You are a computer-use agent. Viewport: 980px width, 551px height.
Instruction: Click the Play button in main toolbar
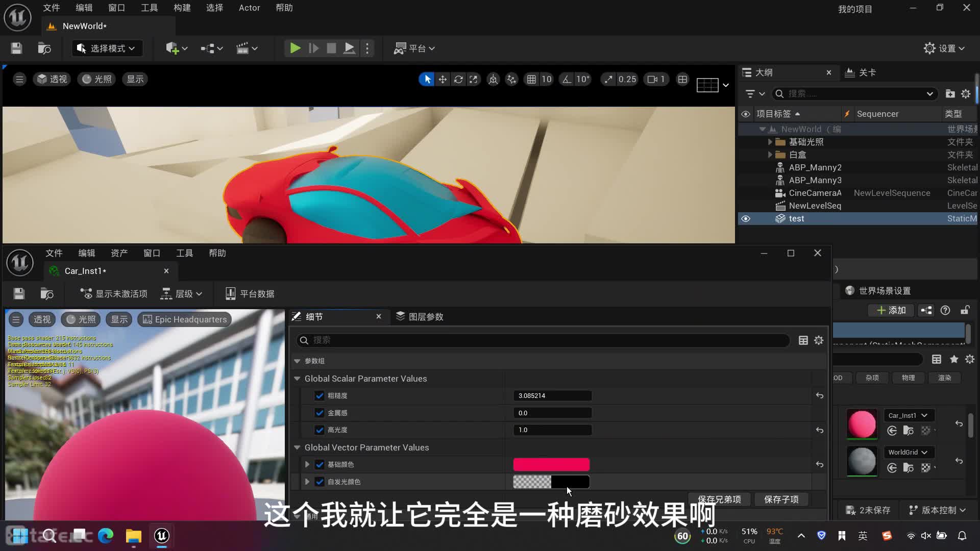point(295,48)
